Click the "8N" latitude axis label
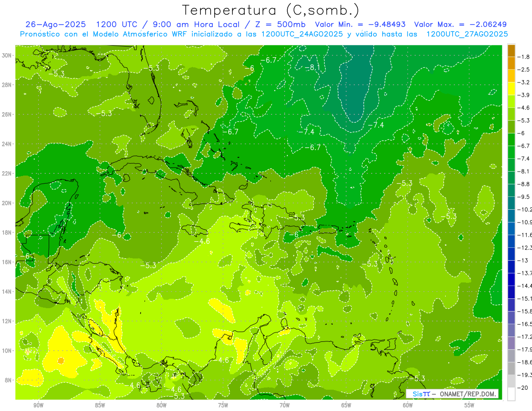Screen dimensions: 532x411 (9, 380)
